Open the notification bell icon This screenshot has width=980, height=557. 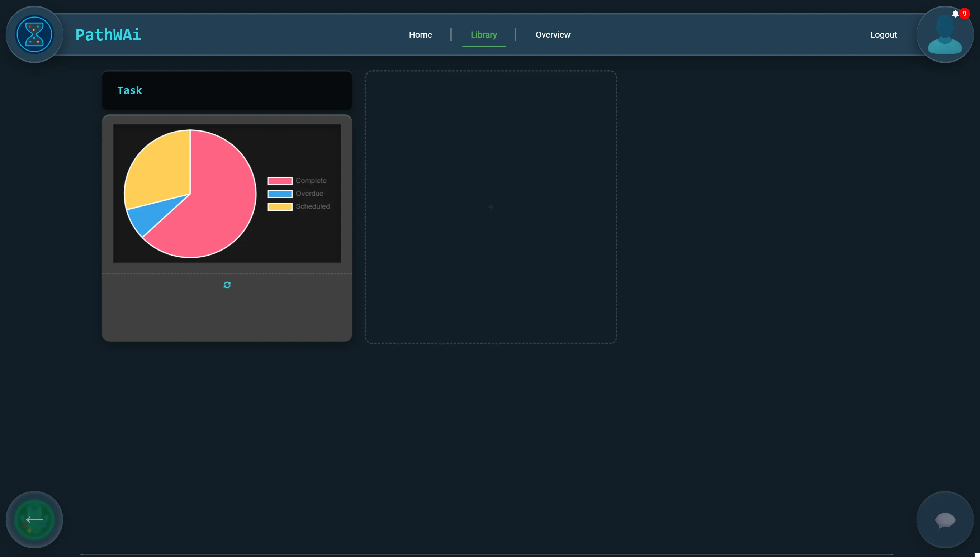(955, 14)
